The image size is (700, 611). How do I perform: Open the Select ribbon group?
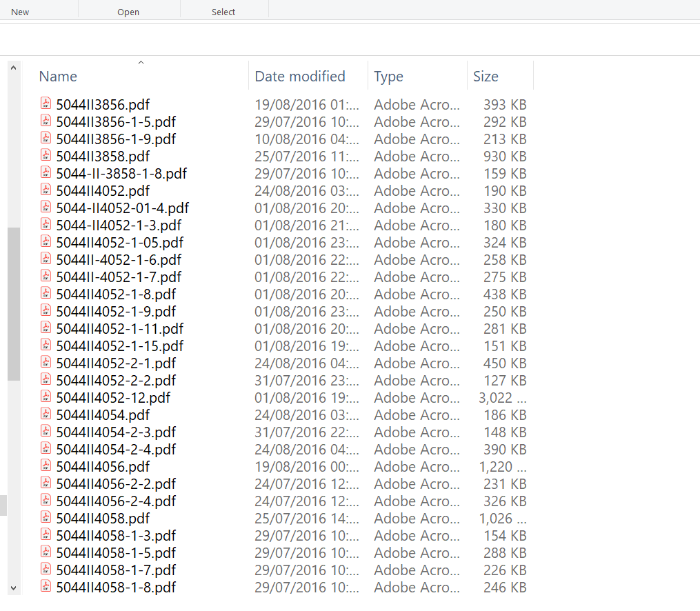click(x=223, y=12)
